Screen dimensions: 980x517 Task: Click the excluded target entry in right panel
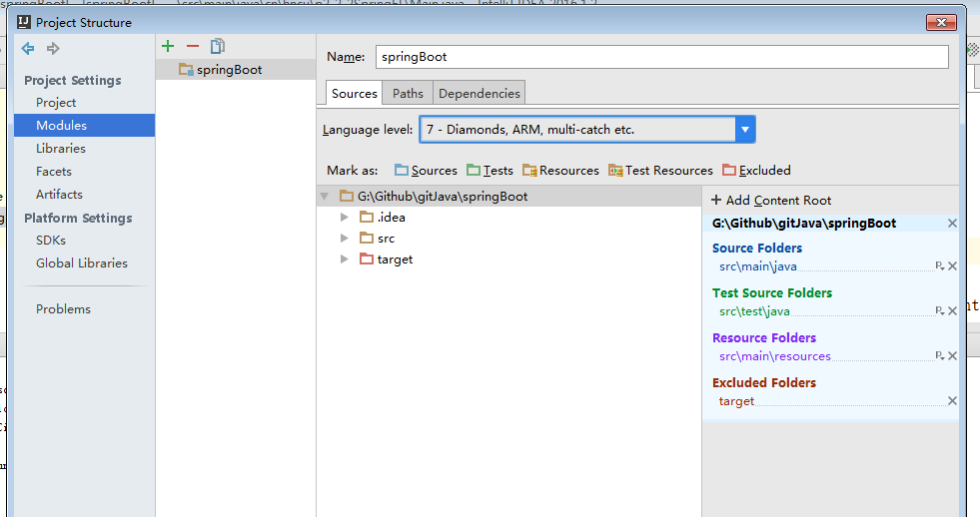pyautogui.click(x=736, y=401)
